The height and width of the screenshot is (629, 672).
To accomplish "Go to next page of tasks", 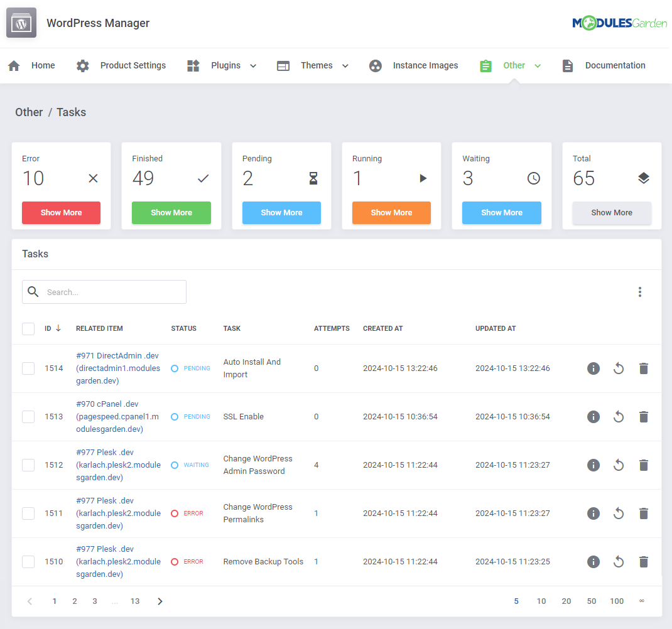I will tap(160, 601).
